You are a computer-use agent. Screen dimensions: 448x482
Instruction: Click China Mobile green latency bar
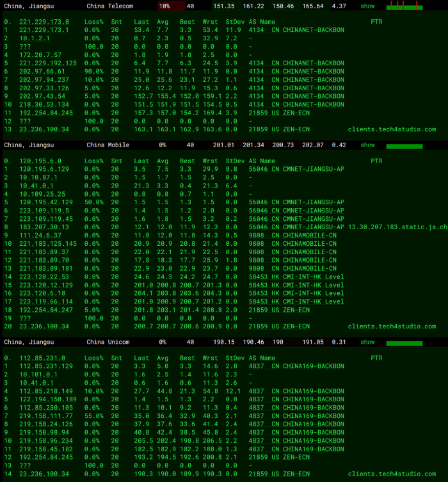[x=404, y=147]
